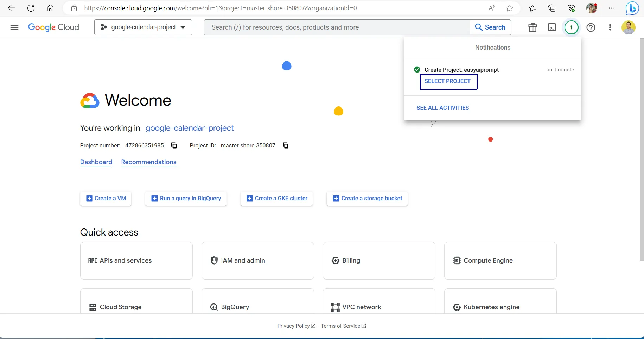Add this page to favorites star

point(509,8)
